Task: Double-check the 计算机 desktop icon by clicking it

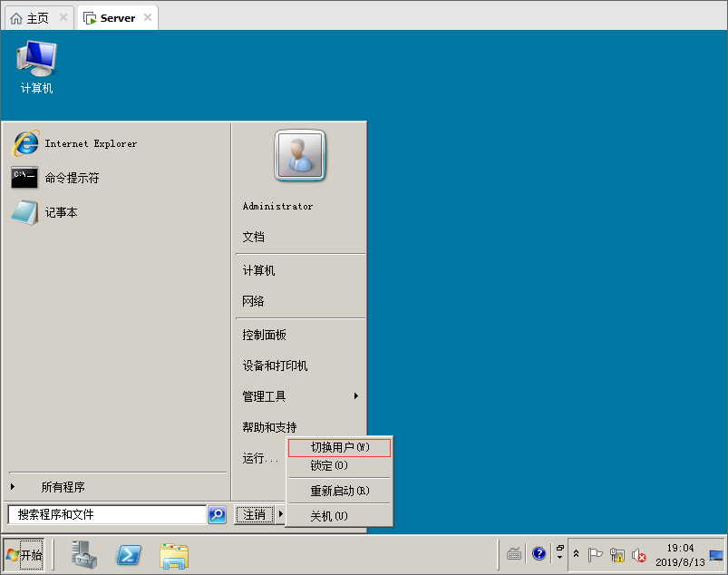Action: [x=36, y=67]
